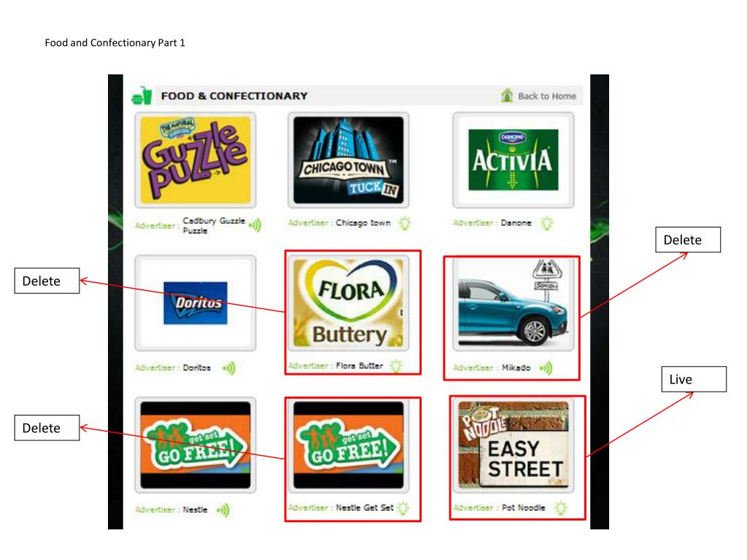This screenshot has height=560, width=747.
Task: Click the Pot Noodle advertiser name
Action: click(523, 507)
